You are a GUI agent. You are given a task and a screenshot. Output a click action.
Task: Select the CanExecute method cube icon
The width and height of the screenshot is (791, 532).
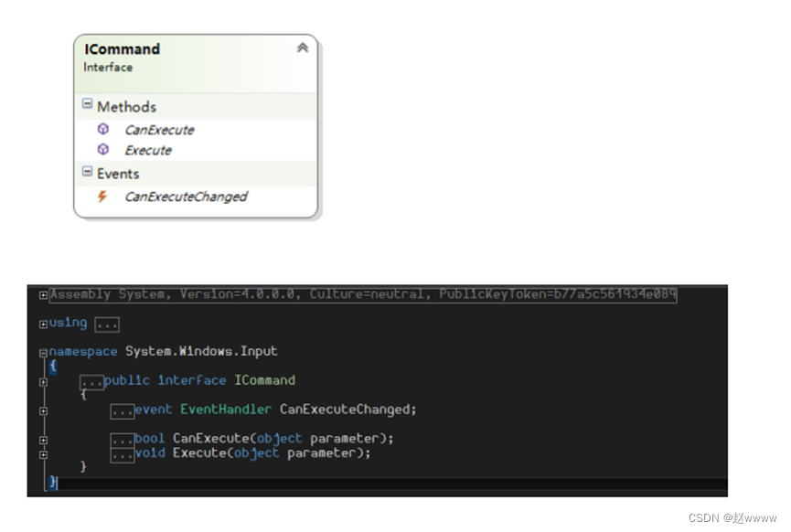coord(103,129)
